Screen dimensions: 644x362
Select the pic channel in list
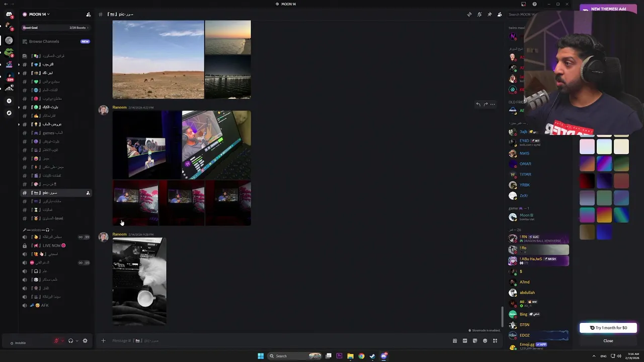click(x=56, y=193)
